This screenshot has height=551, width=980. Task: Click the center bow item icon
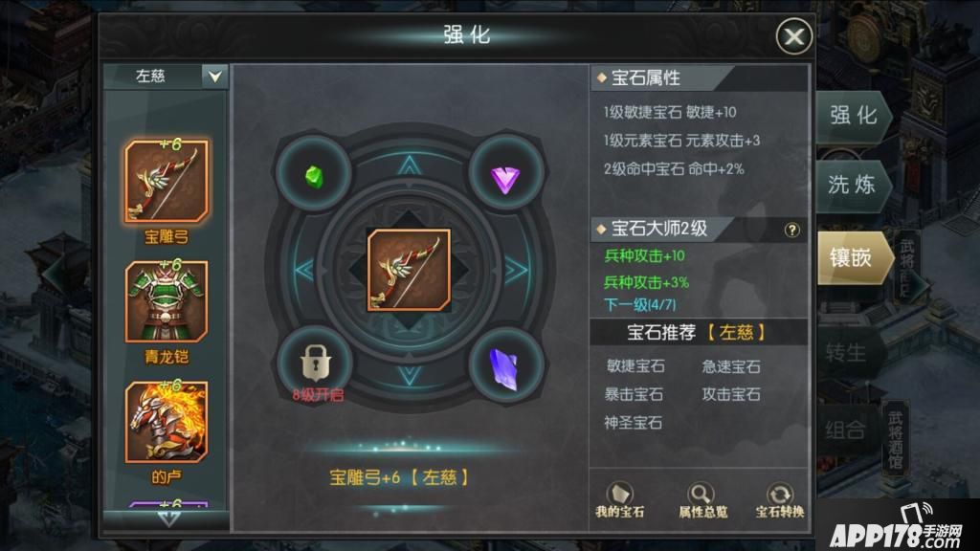click(x=409, y=270)
